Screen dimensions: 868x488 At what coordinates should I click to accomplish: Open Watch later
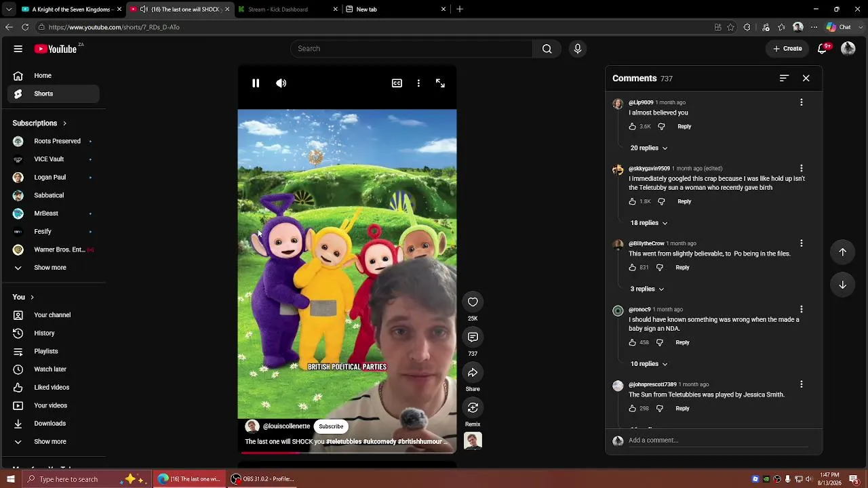[x=54, y=369]
